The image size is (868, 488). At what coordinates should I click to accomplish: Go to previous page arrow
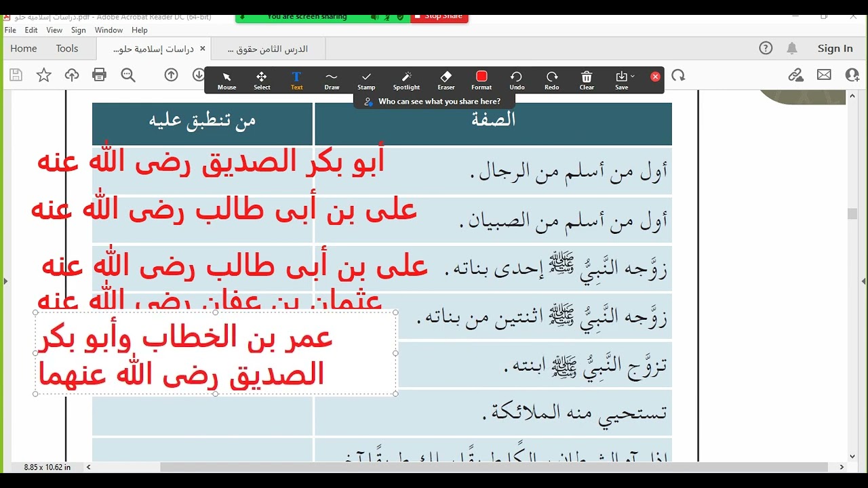tap(172, 75)
